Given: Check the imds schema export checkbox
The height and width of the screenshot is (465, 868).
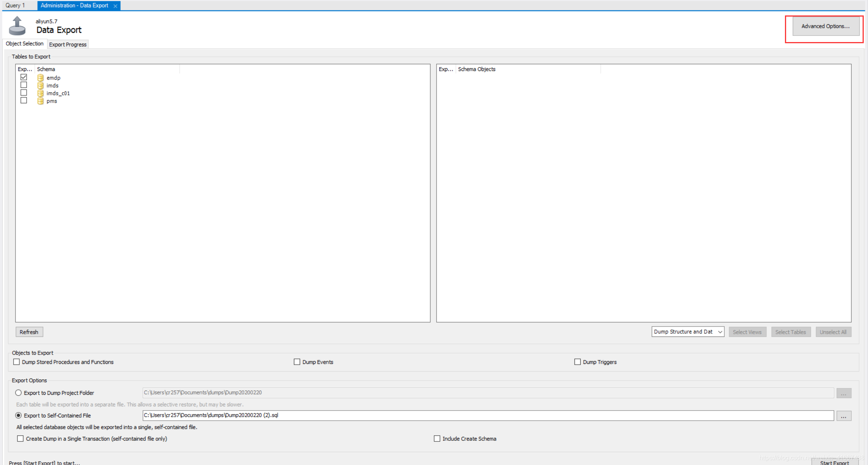Looking at the screenshot, I should (x=24, y=85).
